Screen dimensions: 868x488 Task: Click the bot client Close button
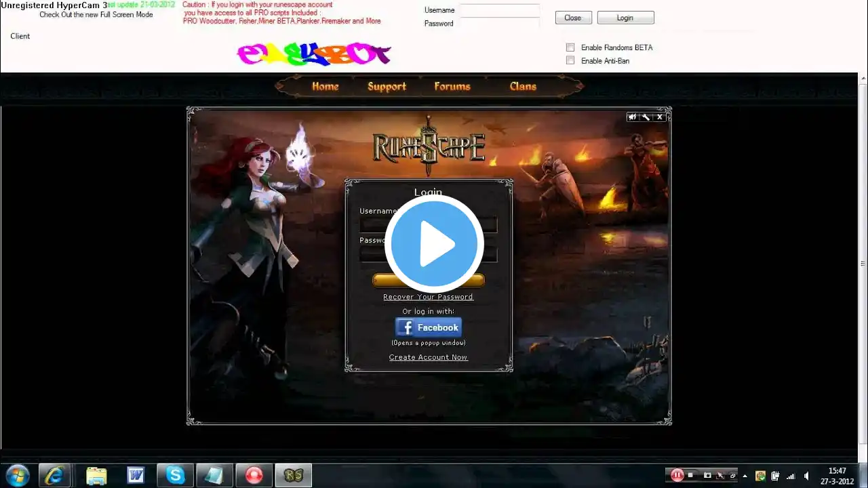coord(573,18)
